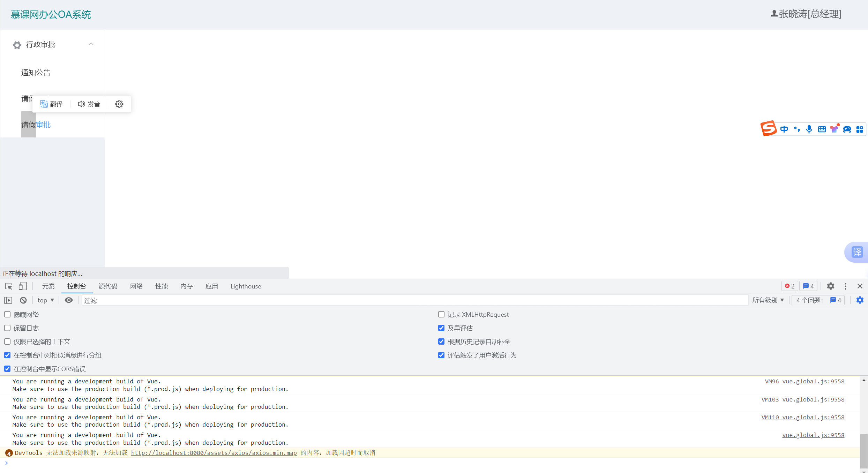Click the Sogou input method logo
This screenshot has width=868, height=473.
pos(769,128)
